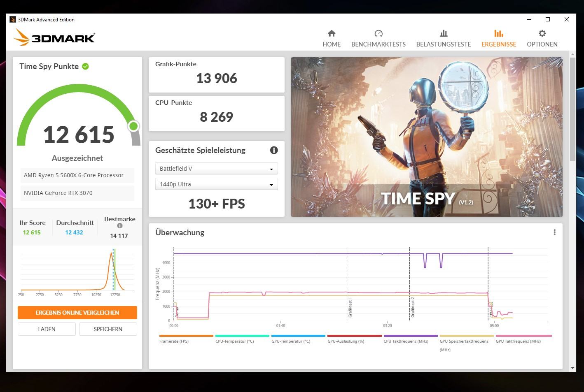Click 3DMark title bar app icon

coord(13,19)
